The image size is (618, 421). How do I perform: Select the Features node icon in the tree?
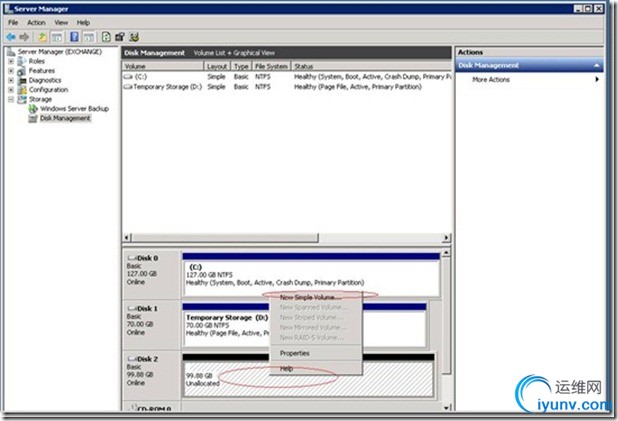(22, 71)
